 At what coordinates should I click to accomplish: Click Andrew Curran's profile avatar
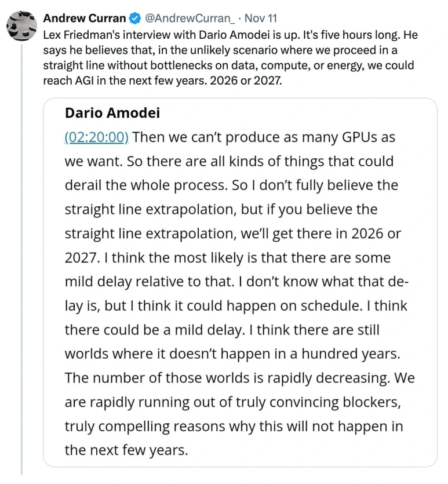[x=21, y=26]
